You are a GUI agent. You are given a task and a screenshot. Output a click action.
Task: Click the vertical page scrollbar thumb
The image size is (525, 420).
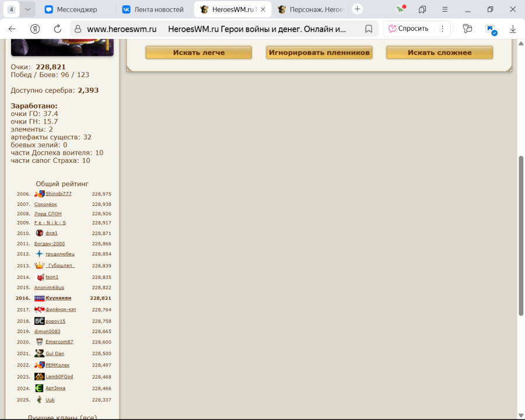(521, 236)
